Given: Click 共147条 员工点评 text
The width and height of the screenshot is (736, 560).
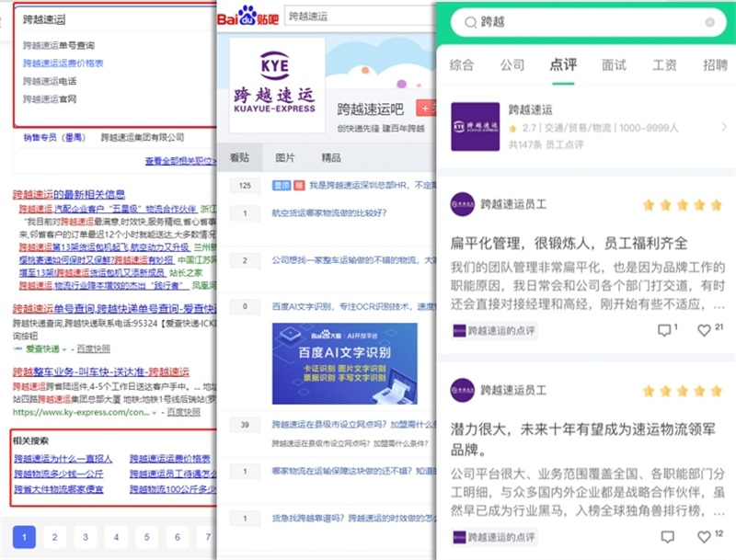Looking at the screenshot, I should point(546,145).
